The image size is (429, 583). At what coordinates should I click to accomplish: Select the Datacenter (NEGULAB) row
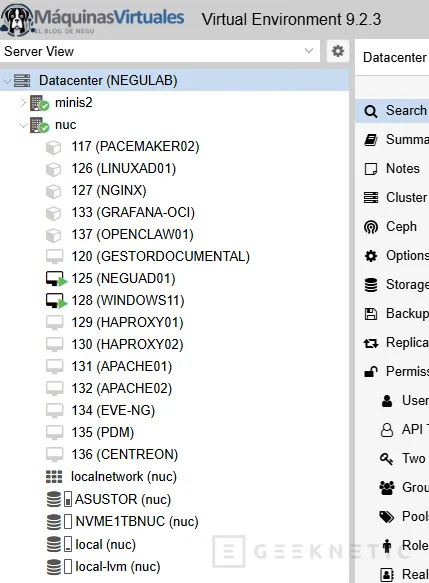click(x=175, y=80)
